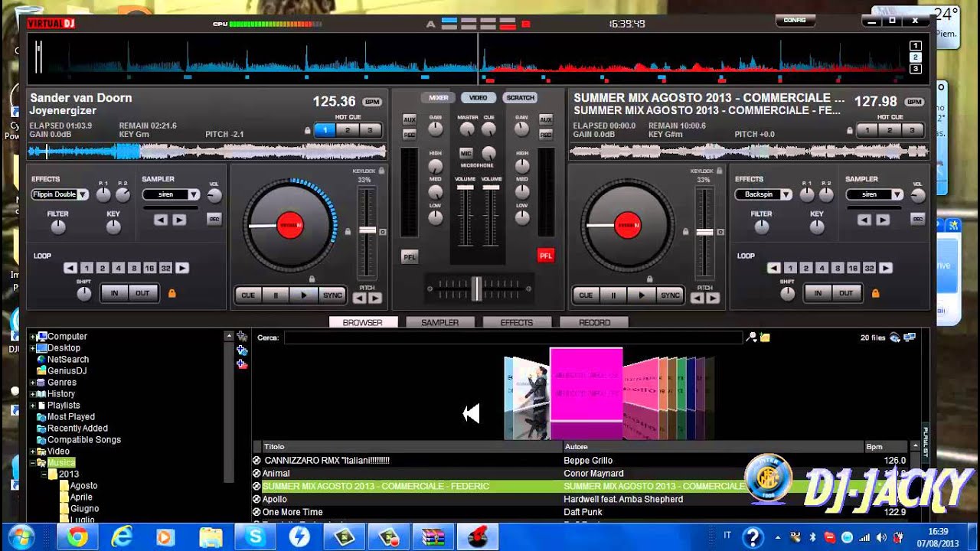Expand the Playlists tree node
This screenshot has width=980, height=551.
33,406
